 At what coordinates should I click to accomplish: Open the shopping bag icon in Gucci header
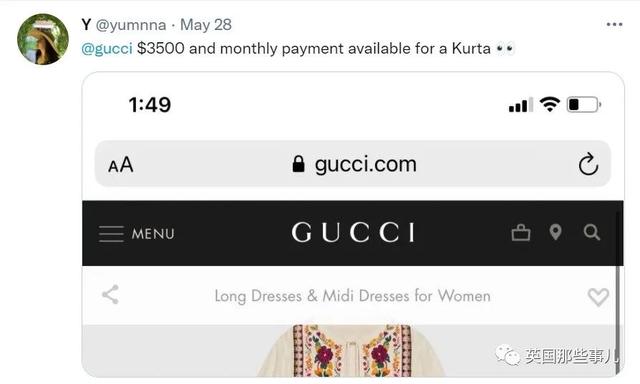click(x=521, y=233)
